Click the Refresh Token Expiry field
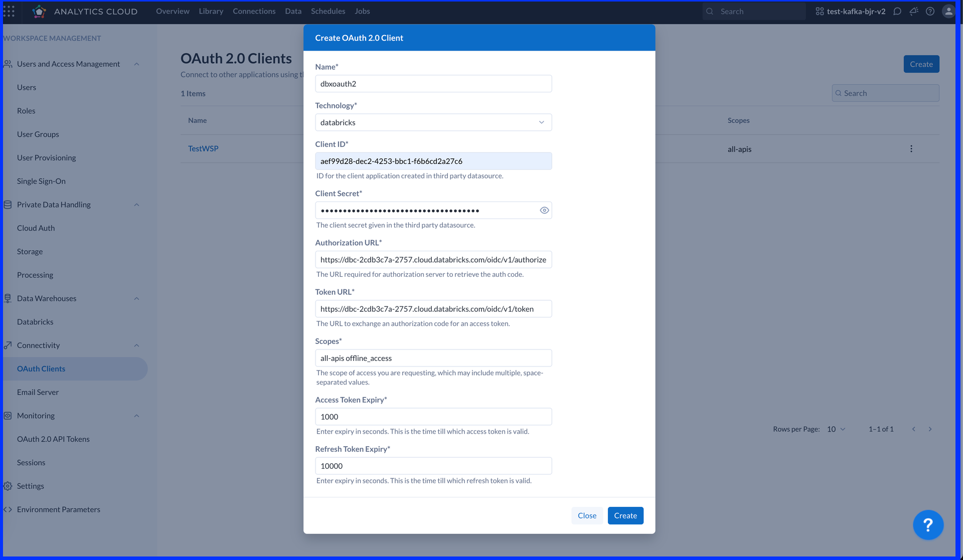 tap(433, 466)
